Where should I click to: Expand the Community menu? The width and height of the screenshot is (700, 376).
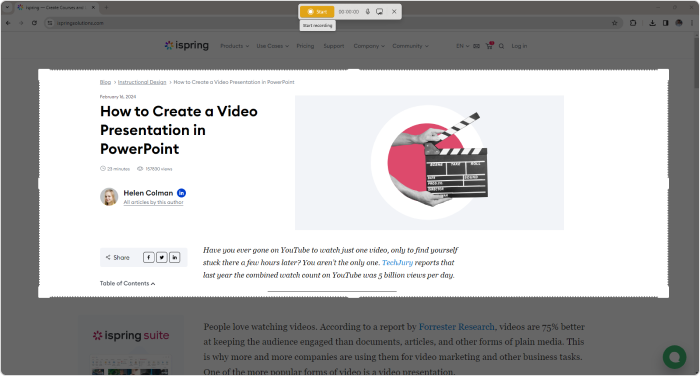[x=410, y=46]
